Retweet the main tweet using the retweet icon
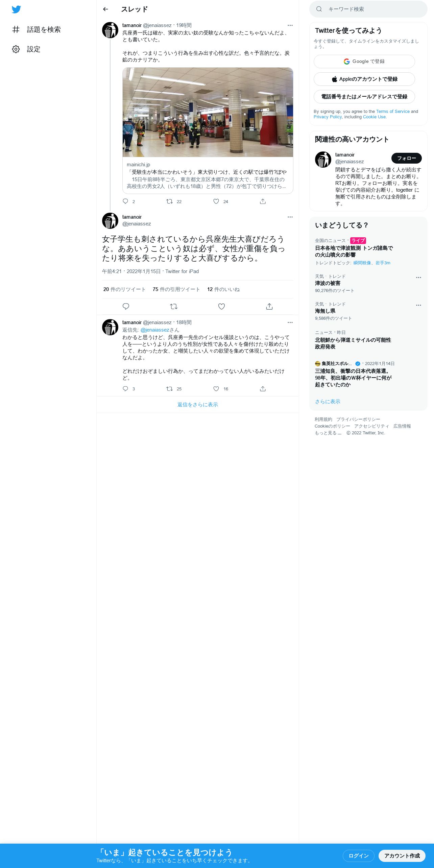Viewport: 434px width, 868px height. (x=174, y=306)
